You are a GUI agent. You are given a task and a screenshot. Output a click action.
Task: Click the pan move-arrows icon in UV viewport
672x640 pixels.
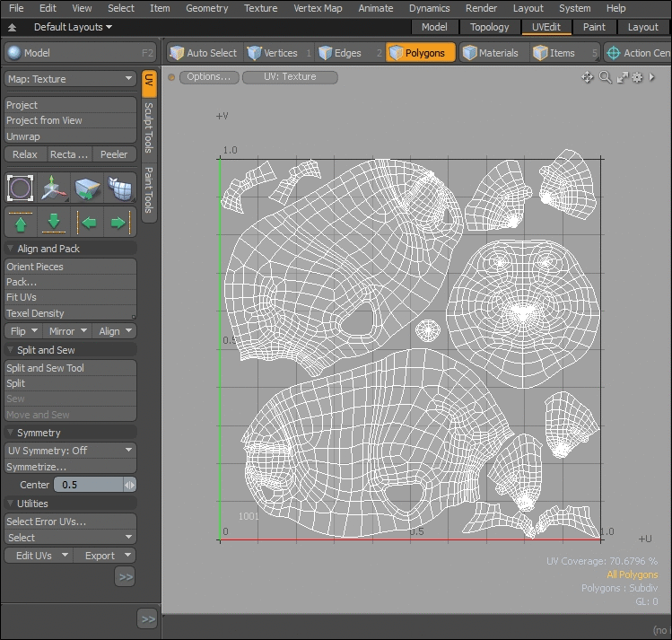coord(588,77)
